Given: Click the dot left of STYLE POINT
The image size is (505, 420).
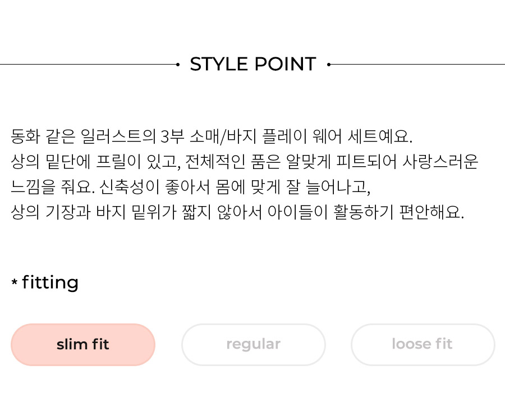Looking at the screenshot, I should pyautogui.click(x=178, y=65).
